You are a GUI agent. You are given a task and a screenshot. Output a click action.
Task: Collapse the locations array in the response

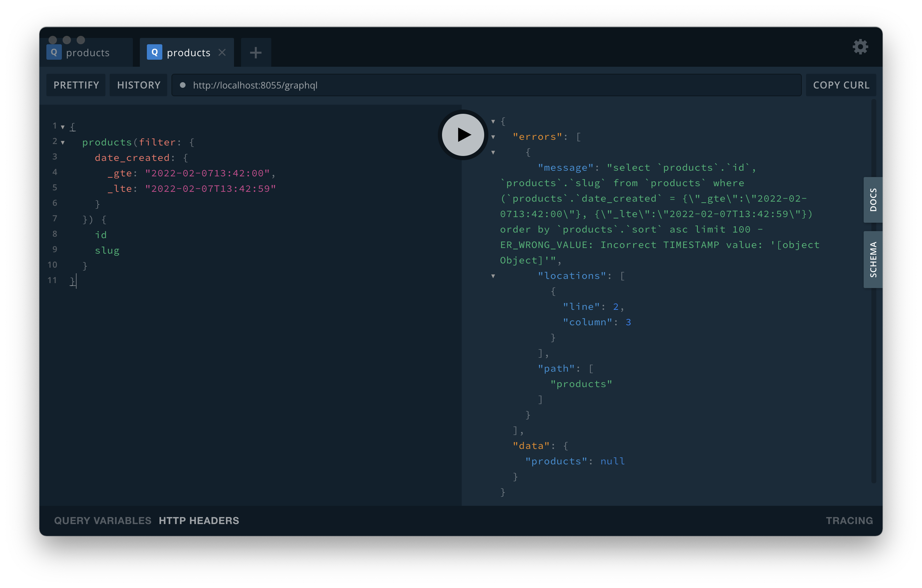point(493,276)
